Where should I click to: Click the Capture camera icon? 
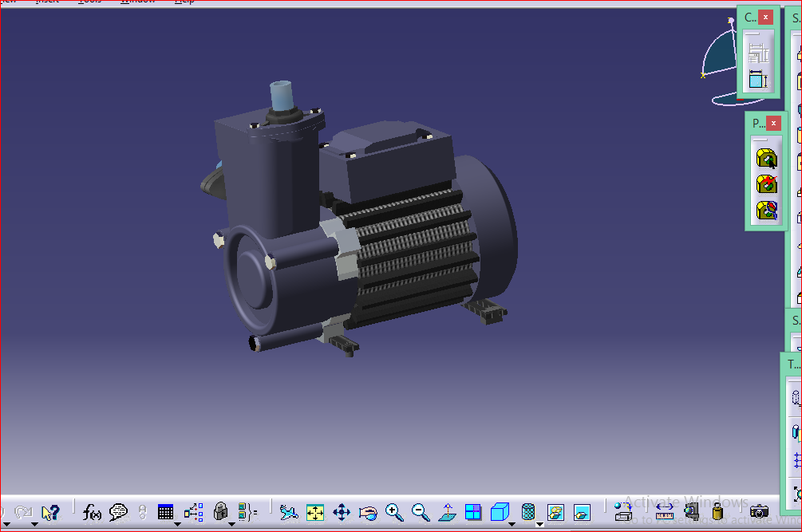click(759, 511)
